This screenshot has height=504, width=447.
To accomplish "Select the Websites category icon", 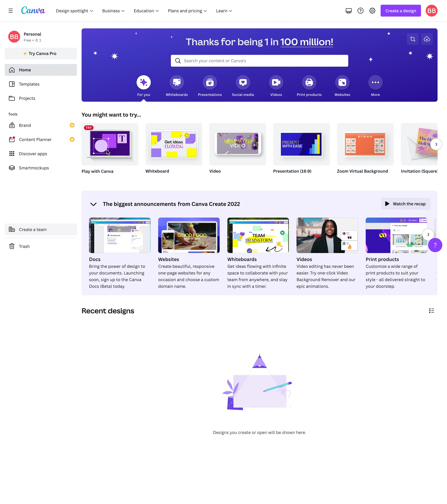I will (x=342, y=82).
